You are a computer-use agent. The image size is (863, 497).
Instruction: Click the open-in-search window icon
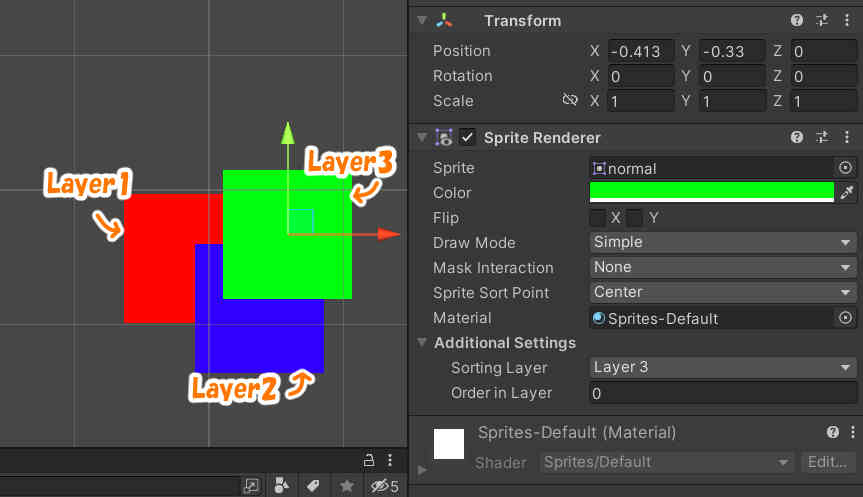(251, 485)
